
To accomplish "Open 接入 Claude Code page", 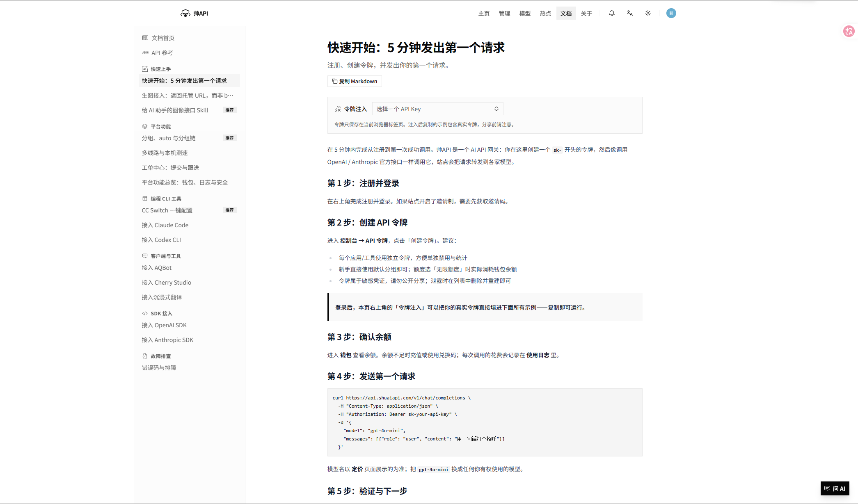I will (189, 225).
